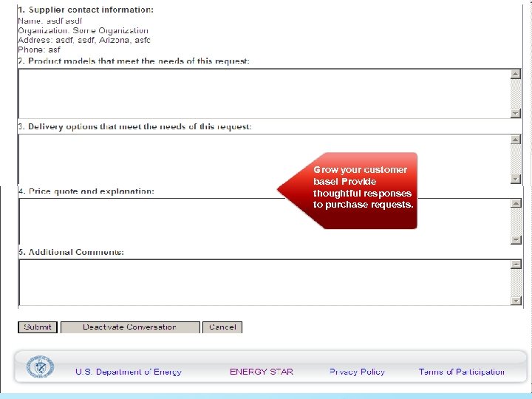Open U.S. Department of Energy link
Screen dimensions: 532x399
click(129, 372)
